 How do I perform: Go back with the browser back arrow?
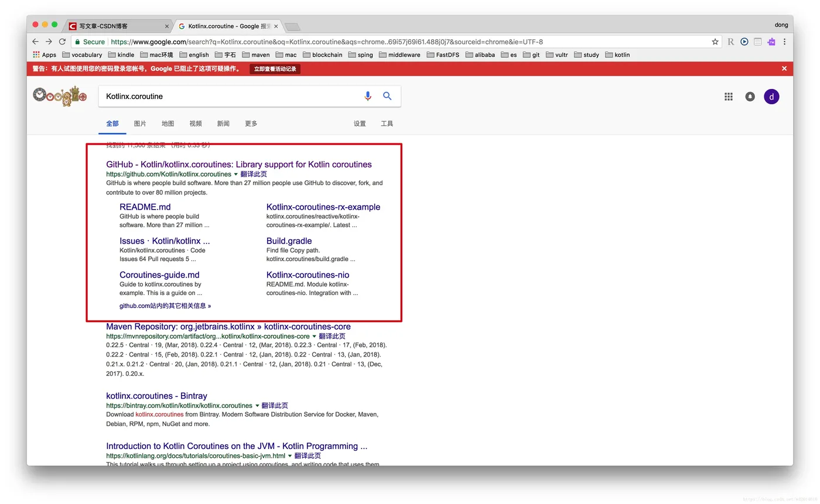35,42
